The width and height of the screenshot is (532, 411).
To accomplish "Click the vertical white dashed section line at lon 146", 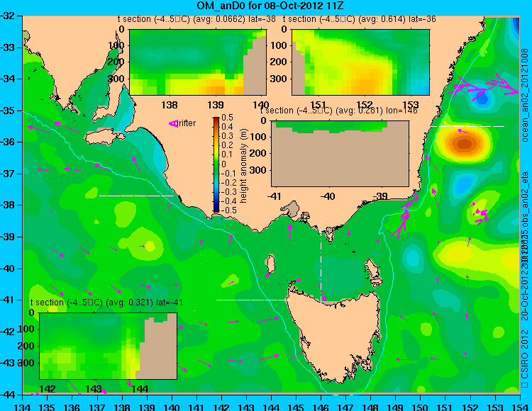I will [x=321, y=261].
